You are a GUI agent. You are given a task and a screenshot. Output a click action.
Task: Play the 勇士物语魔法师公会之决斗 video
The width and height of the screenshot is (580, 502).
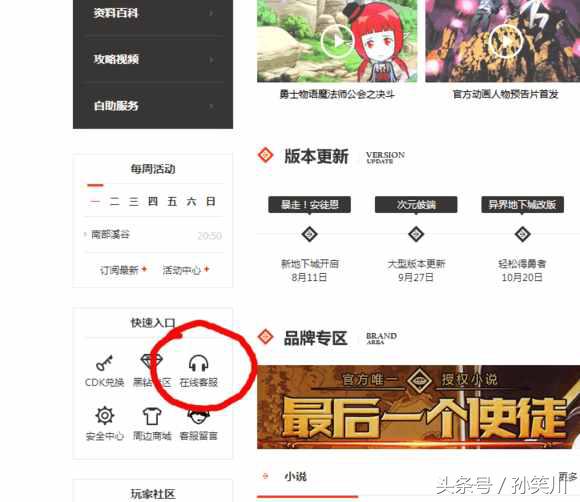pos(337,41)
